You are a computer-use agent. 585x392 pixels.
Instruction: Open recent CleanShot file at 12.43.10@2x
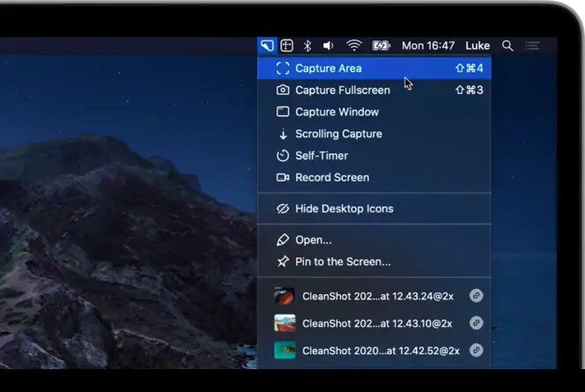click(374, 323)
